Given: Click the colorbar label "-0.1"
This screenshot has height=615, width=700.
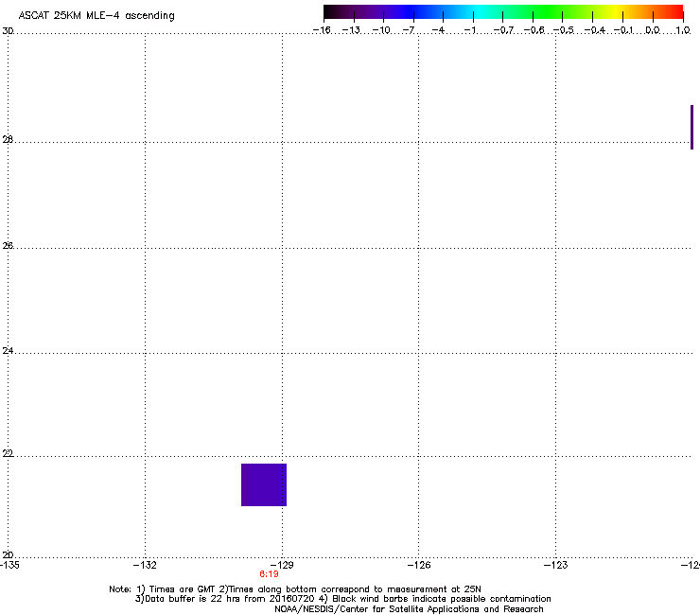Looking at the screenshot, I should pyautogui.click(x=623, y=30).
